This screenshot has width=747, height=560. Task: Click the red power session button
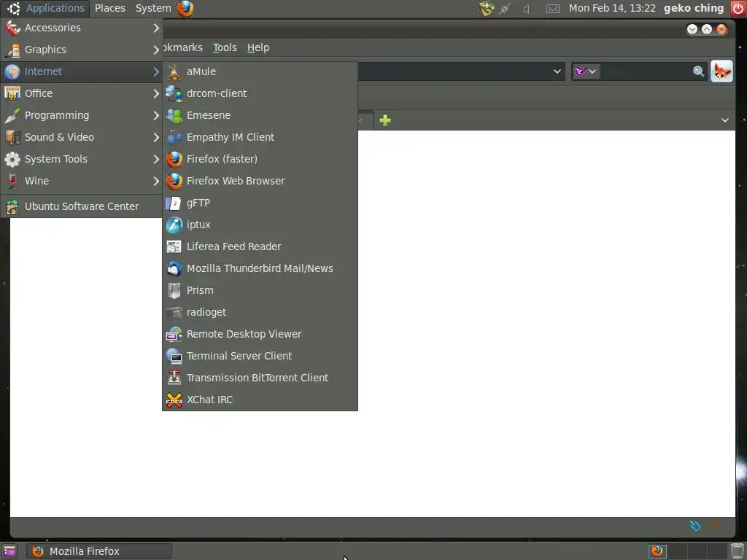(738, 8)
